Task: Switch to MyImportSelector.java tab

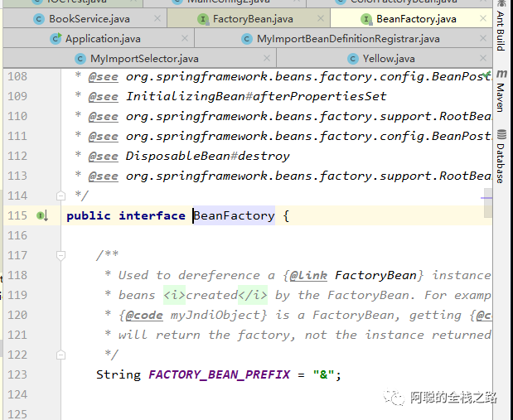Action: [140, 59]
